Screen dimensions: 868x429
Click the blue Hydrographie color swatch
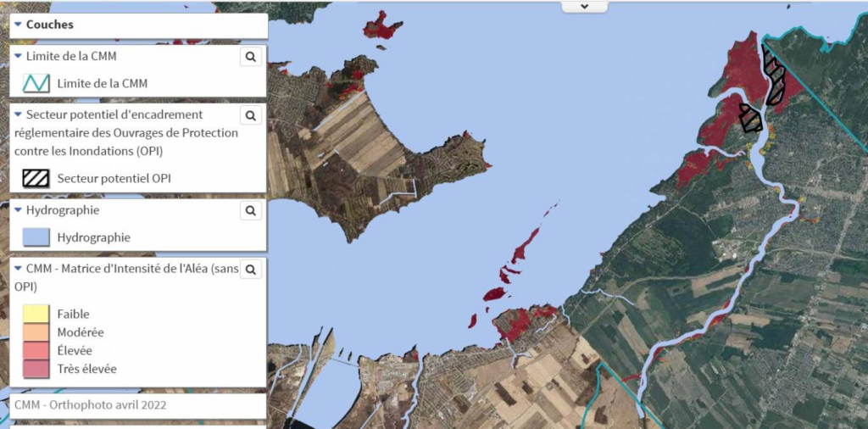[36, 237]
